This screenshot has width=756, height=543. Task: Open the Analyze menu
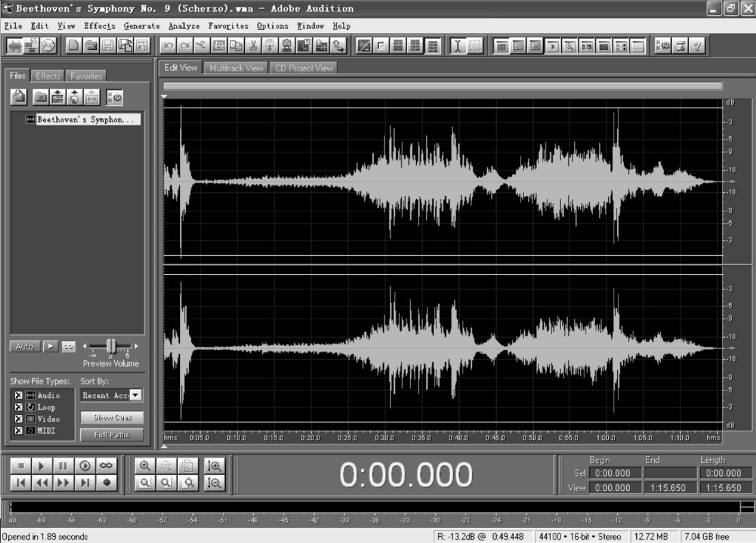point(184,26)
